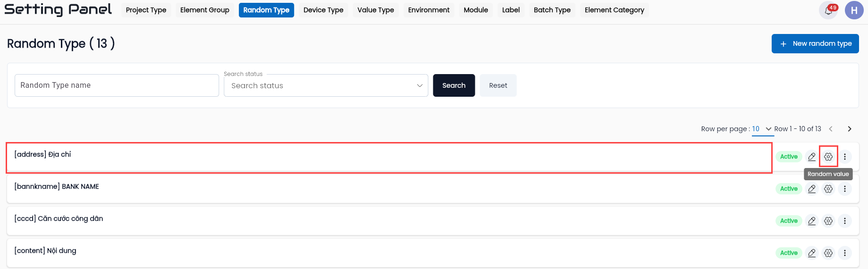Edit the [bannkname] BANK NAME row
The width and height of the screenshot is (868, 269).
coord(812,189)
